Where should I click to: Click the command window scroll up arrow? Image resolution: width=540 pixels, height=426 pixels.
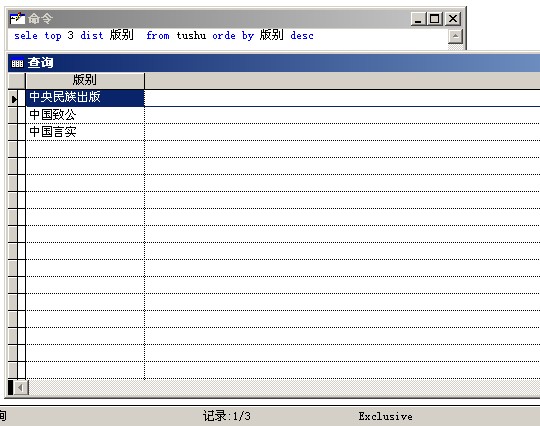[455, 37]
